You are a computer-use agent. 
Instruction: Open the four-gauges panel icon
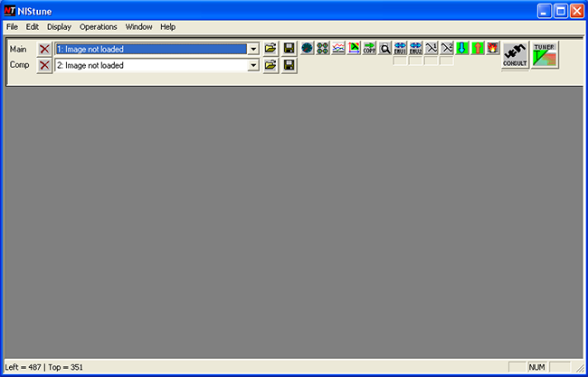click(x=323, y=48)
